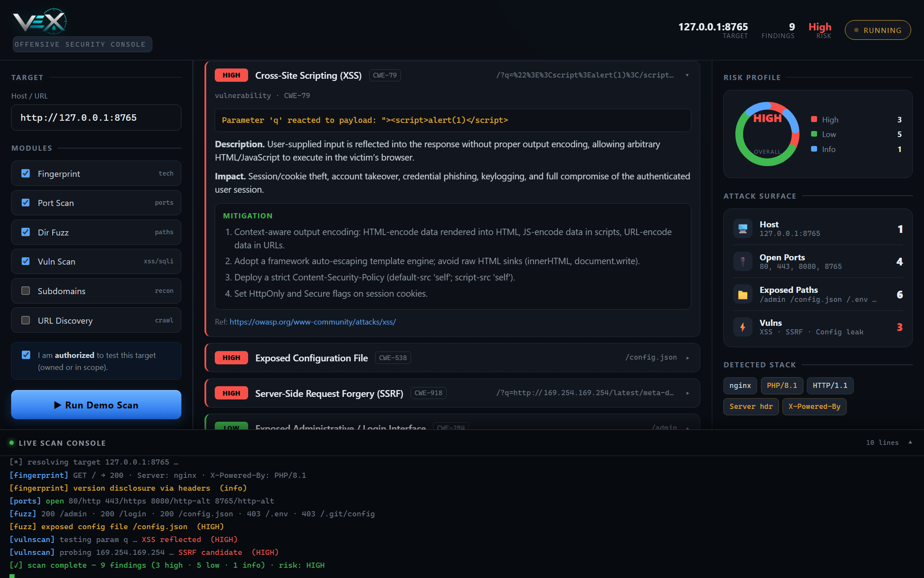The width and height of the screenshot is (924, 578).
Task: Click the live console green status dot
Action: tap(12, 443)
